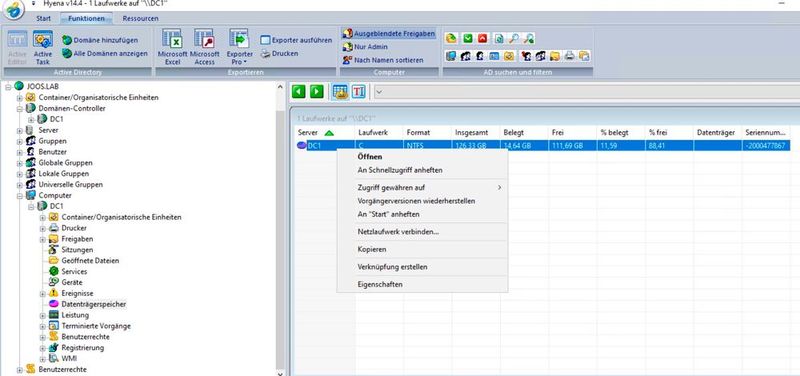Click the tree panel's scroll-up arrow
This screenshot has height=376, width=800.
280,87
